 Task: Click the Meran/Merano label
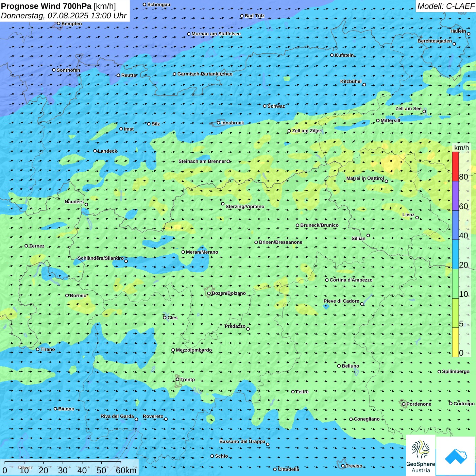[202, 252]
